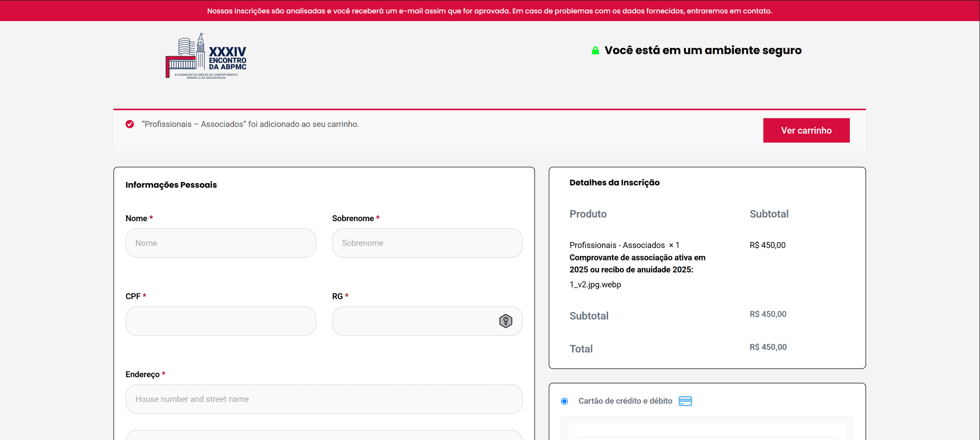Click the red top announcement banner
Image resolution: width=980 pixels, height=440 pixels.
point(489,11)
